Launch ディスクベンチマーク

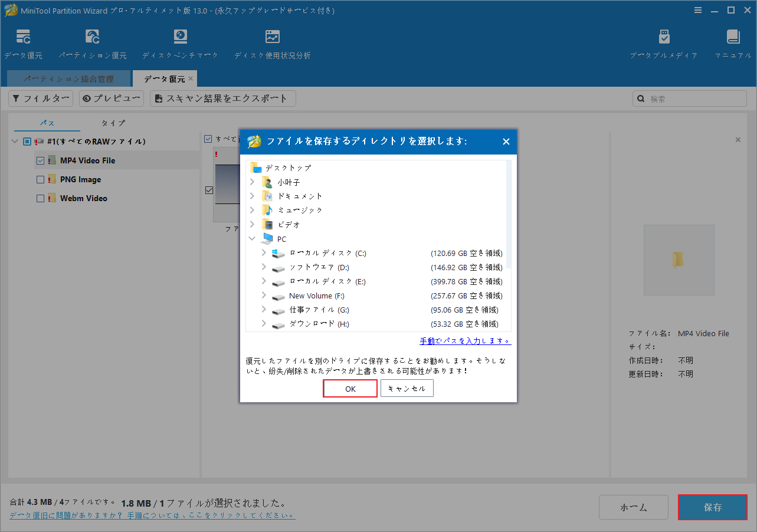[180, 42]
